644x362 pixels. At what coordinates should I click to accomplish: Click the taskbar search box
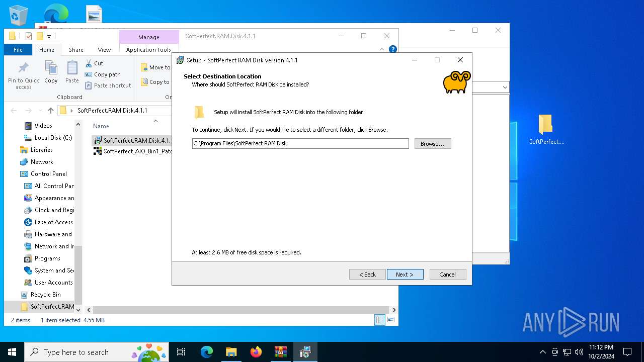97,352
